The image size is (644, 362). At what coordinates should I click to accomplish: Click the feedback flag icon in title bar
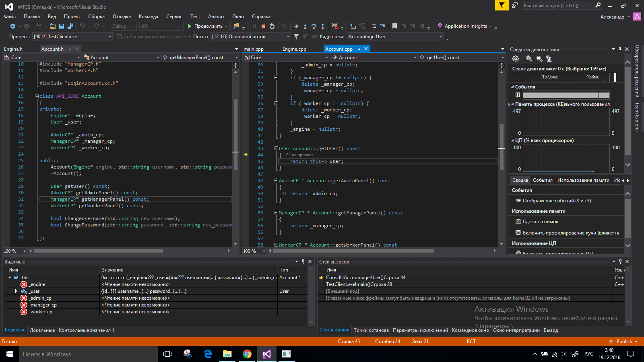(x=502, y=5)
